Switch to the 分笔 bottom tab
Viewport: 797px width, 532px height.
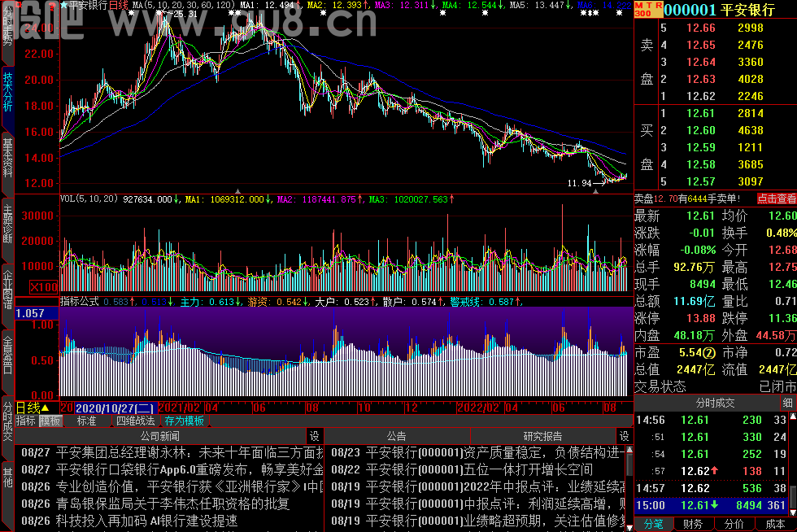coord(653,524)
